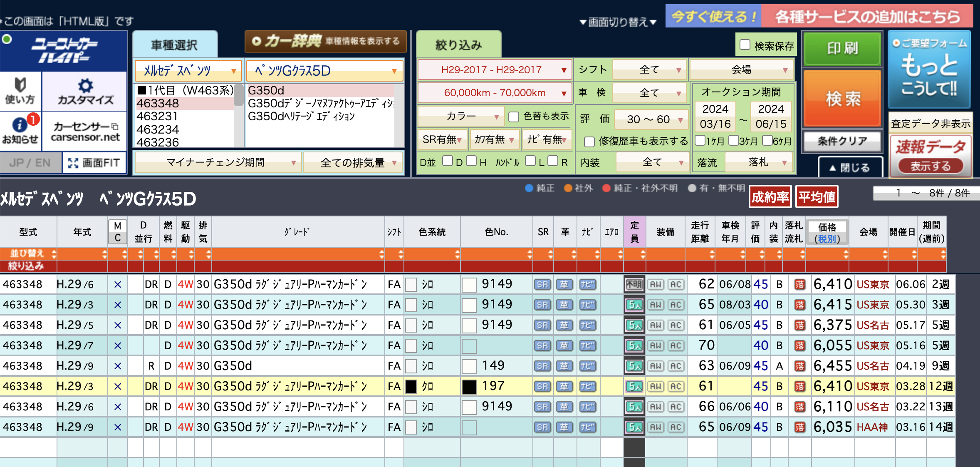Check the 6ヶ月 auction period box
The height and width of the screenshot is (467, 980).
click(767, 140)
